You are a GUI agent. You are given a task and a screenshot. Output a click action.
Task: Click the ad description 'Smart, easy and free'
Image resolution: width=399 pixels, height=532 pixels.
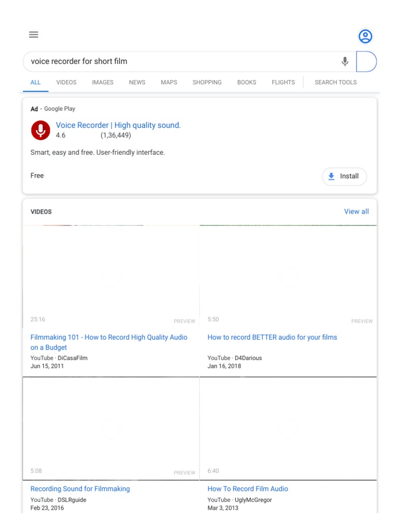tap(98, 153)
